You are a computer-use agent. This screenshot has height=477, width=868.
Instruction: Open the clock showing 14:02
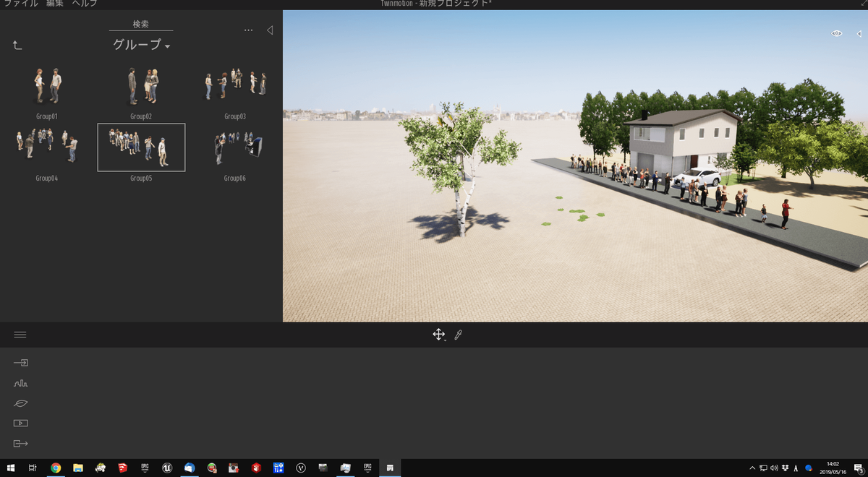[833, 468]
